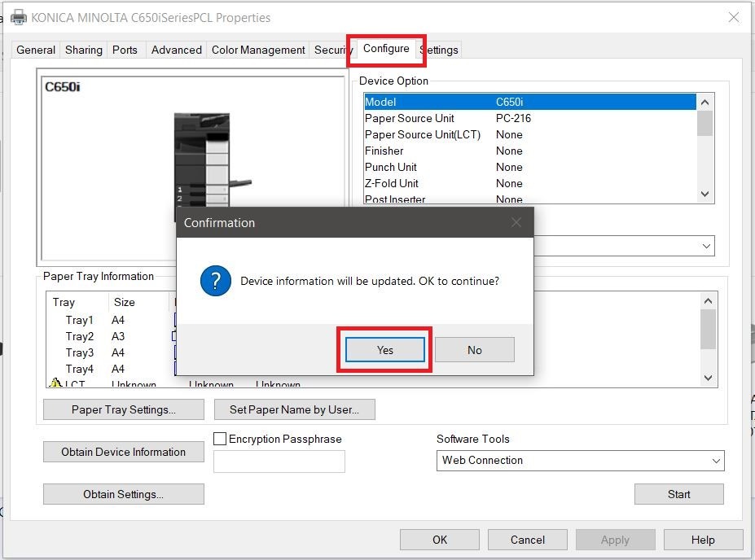
Task: Click the printer icon in title bar
Action: 18,17
